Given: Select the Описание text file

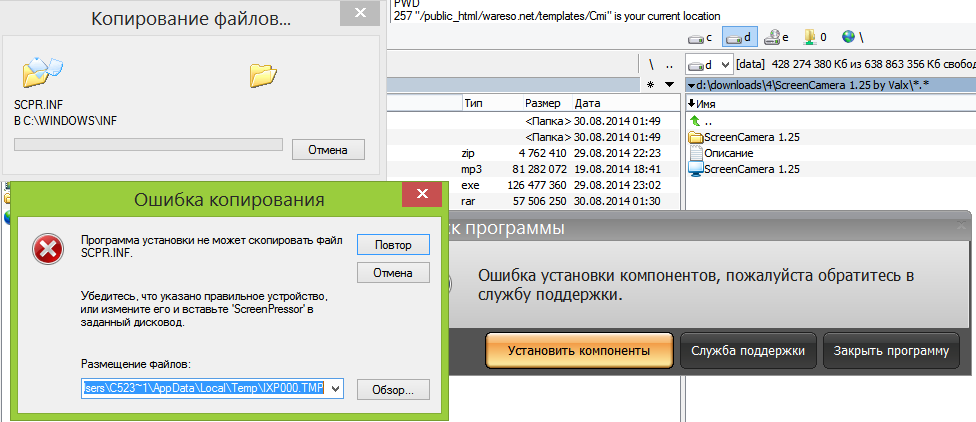Looking at the screenshot, I should (x=728, y=153).
